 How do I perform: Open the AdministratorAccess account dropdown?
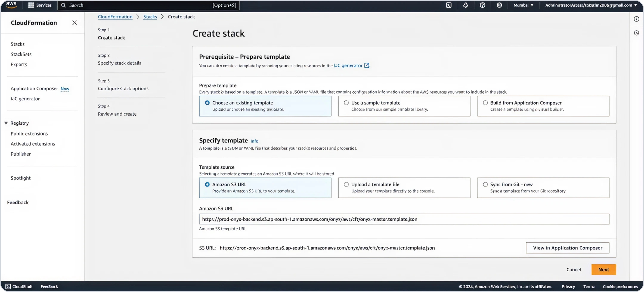click(591, 5)
